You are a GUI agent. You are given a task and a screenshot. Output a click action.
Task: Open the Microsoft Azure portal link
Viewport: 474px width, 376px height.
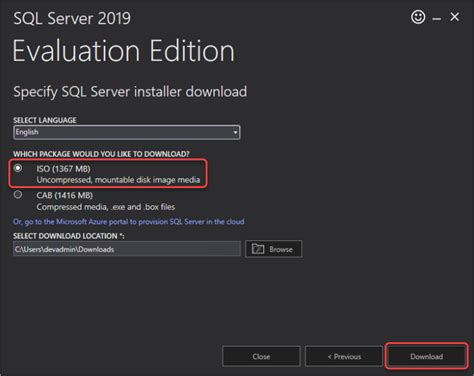click(x=129, y=222)
